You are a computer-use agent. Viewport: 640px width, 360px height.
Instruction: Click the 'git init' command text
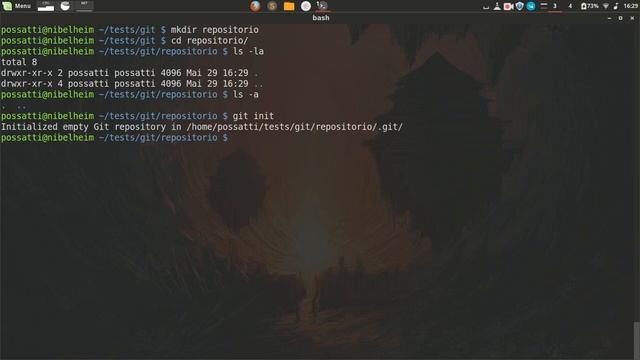(x=253, y=116)
